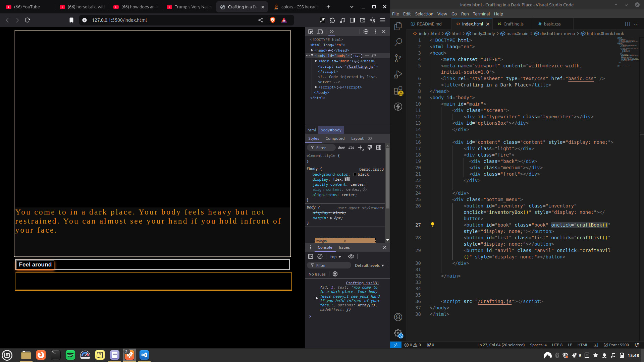Open Brave Leo AI sparkle icon
The width and height of the screenshot is (644, 362).
(x=373, y=20)
